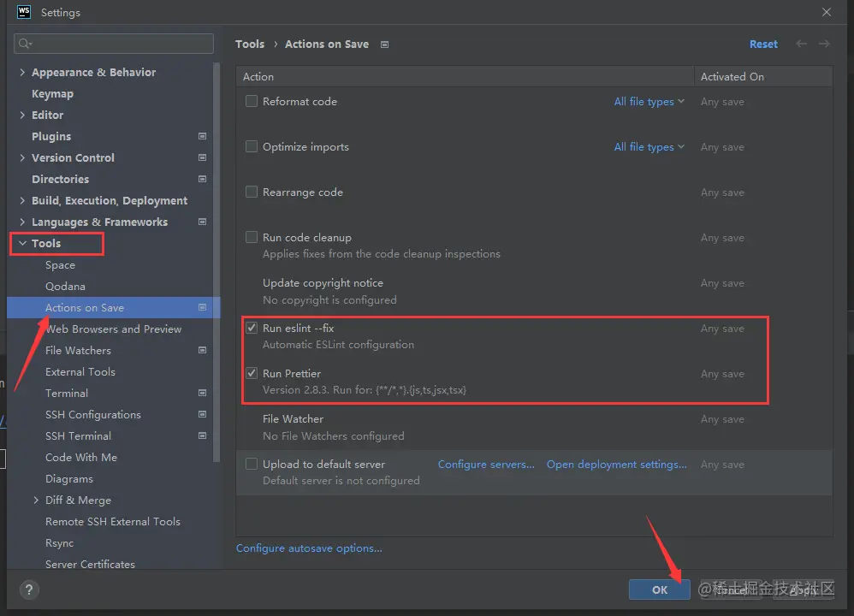The width and height of the screenshot is (854, 616).
Task: Uncheck the Run eslint --fix checkbox
Action: click(x=251, y=328)
